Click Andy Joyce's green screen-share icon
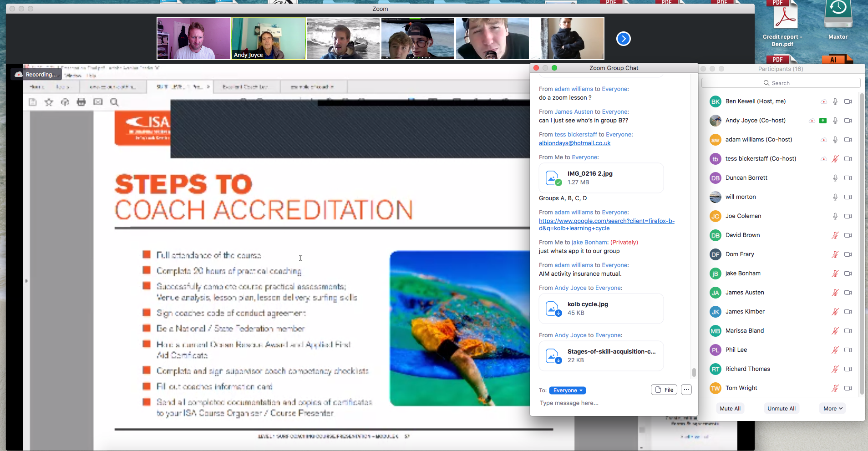 823,121
